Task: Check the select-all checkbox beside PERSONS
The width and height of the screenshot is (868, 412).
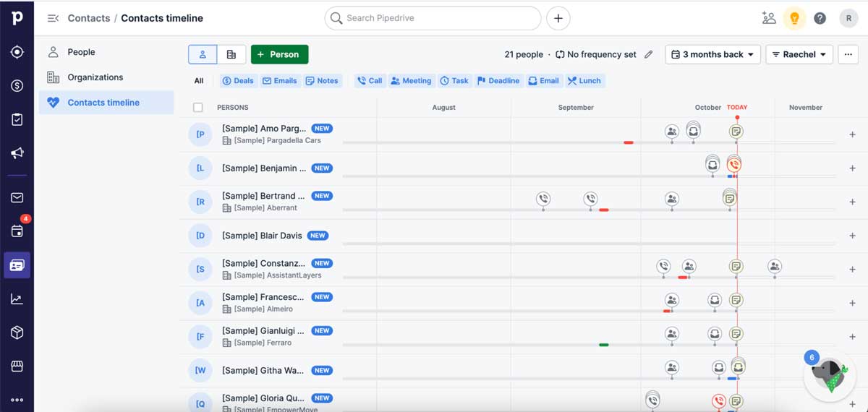Action: 198,108
